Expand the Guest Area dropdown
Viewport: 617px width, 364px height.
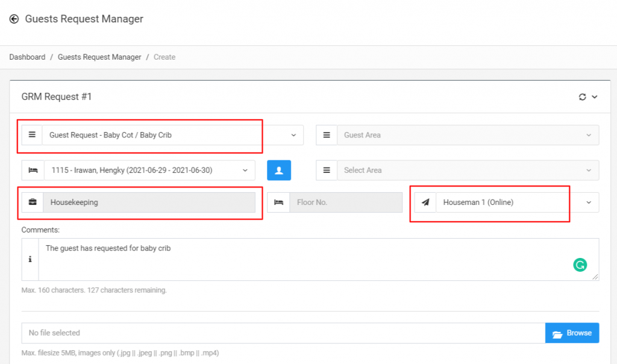[468, 135]
